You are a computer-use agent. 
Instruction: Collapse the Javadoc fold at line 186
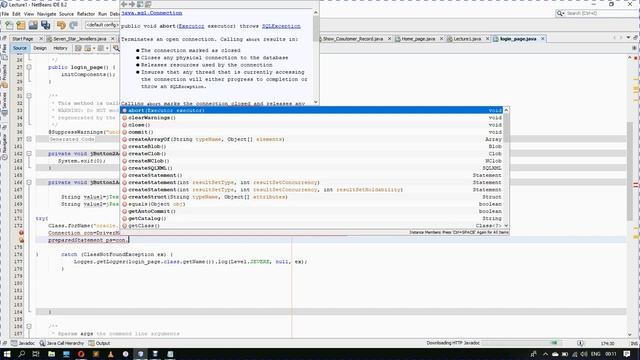[29, 327]
